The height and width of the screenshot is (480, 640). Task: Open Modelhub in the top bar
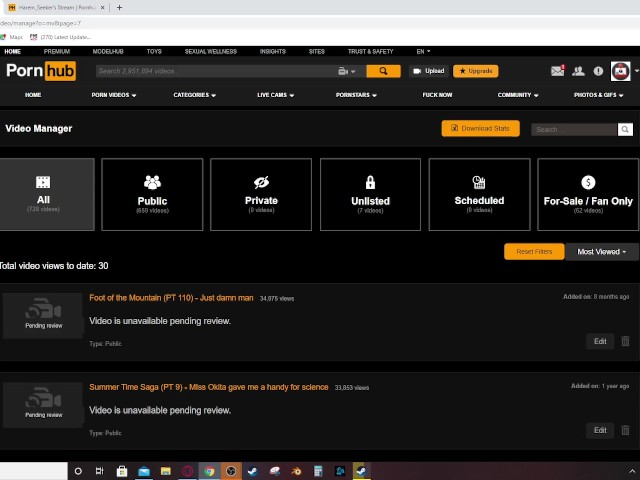[108, 51]
